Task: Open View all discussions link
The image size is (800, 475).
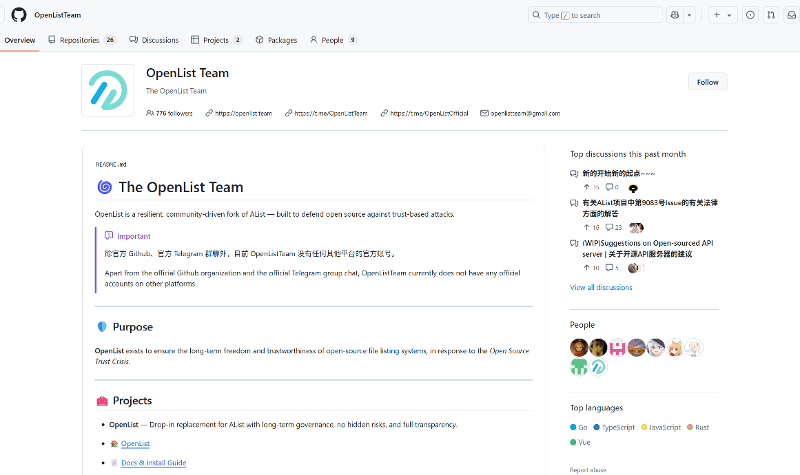Action: pyautogui.click(x=601, y=288)
